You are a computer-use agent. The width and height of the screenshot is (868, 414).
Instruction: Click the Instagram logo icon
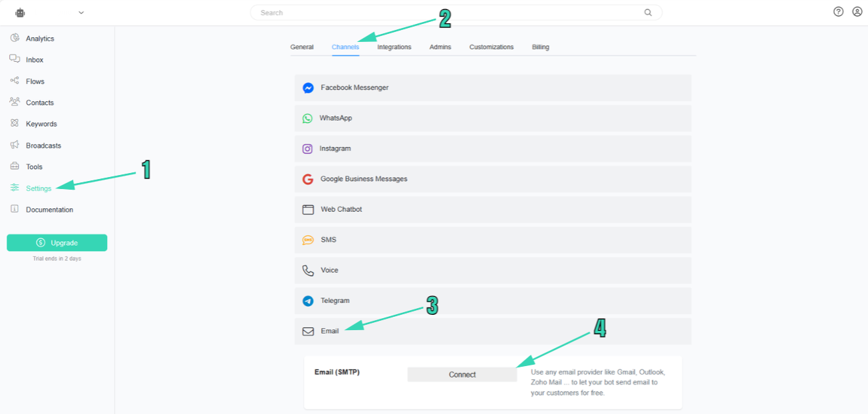(307, 148)
